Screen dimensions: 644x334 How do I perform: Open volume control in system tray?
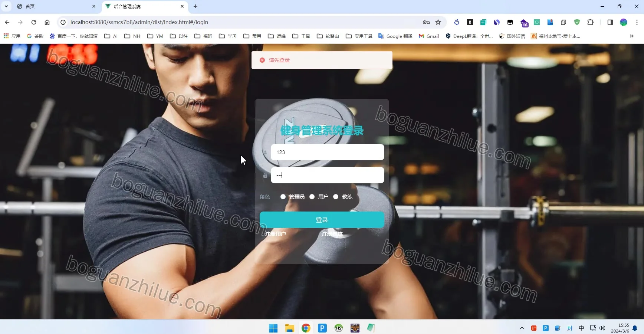[602, 328]
